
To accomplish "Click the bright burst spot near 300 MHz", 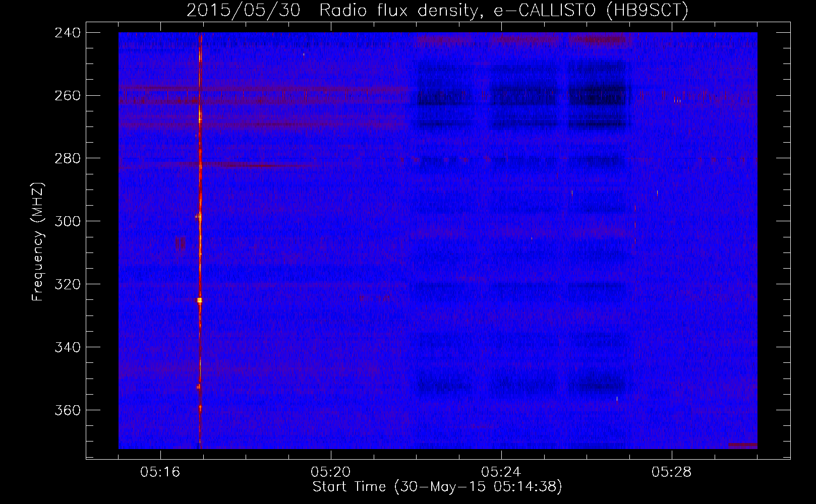I will coord(199,217).
